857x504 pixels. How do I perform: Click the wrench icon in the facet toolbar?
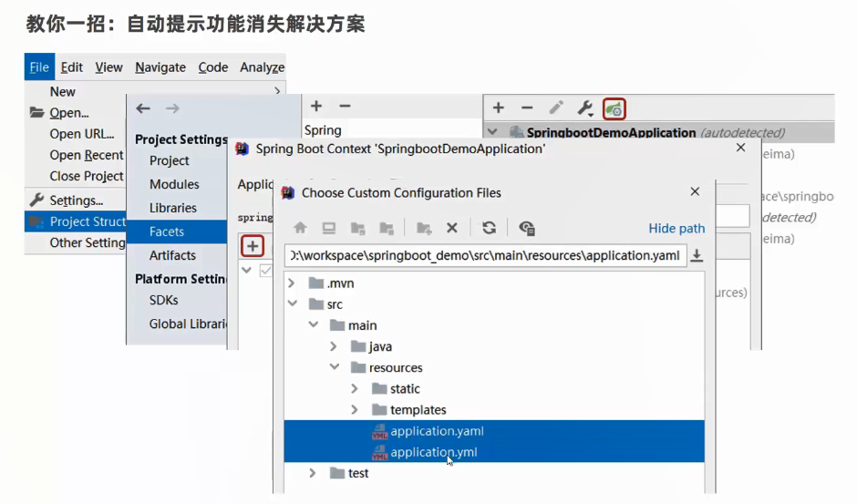click(585, 108)
